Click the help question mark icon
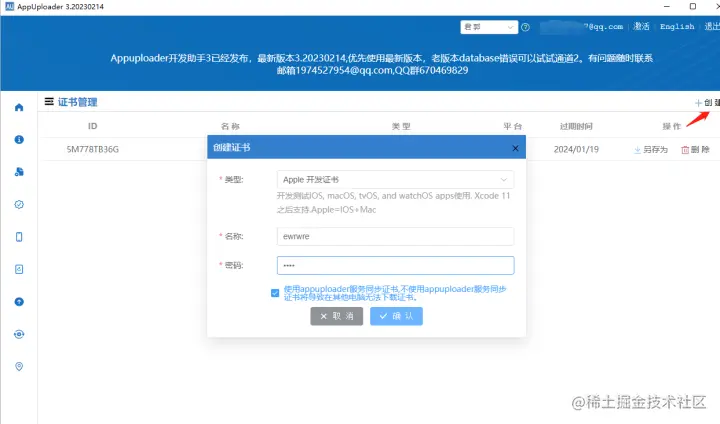Image resolution: width=720 pixels, height=424 pixels. [x=525, y=27]
